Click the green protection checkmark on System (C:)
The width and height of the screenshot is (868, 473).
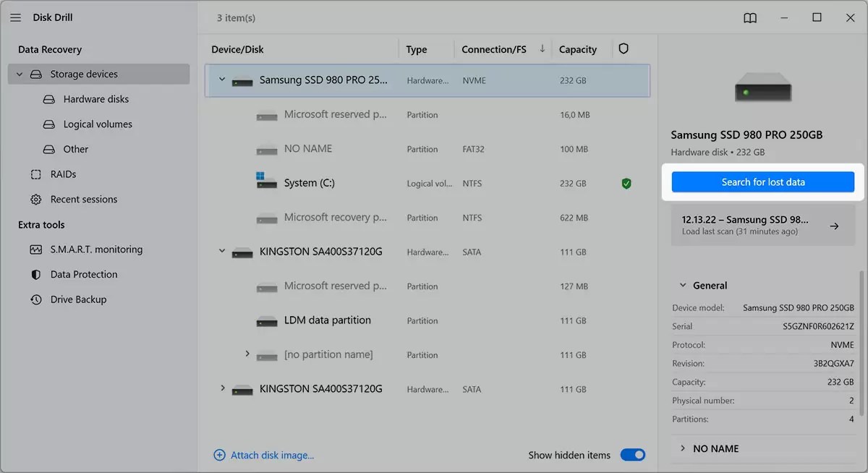pos(626,183)
